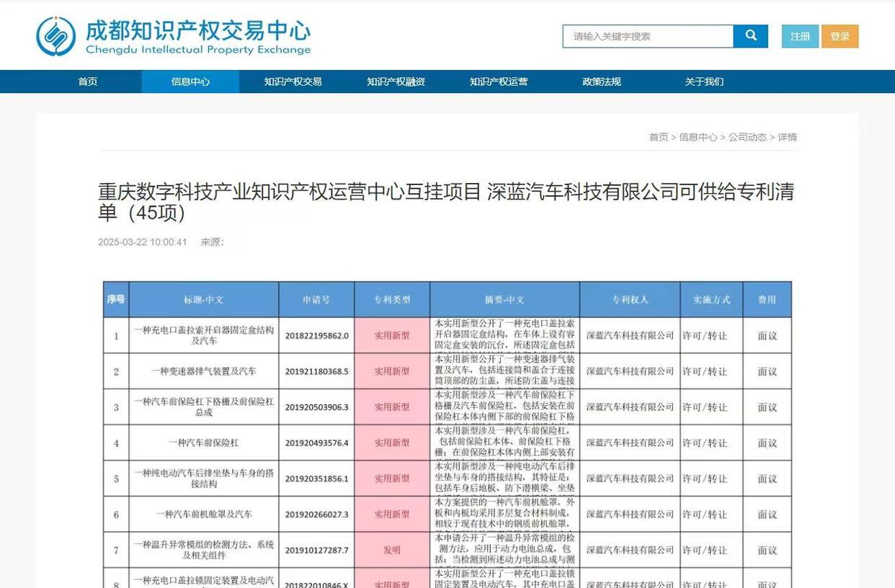Viewport: 895px width, 588px height.
Task: Click application number 201822195862.0 in first row
Action: pos(316,334)
